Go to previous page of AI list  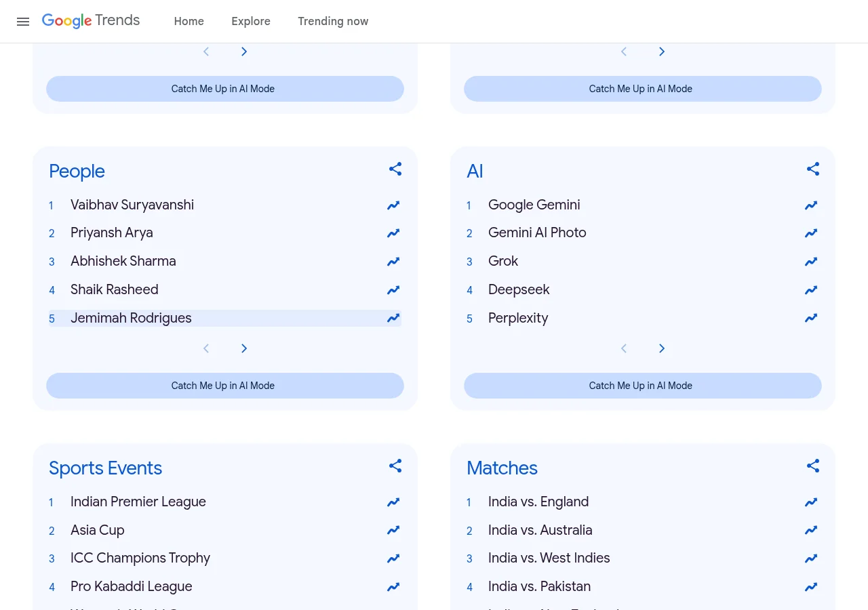point(624,348)
